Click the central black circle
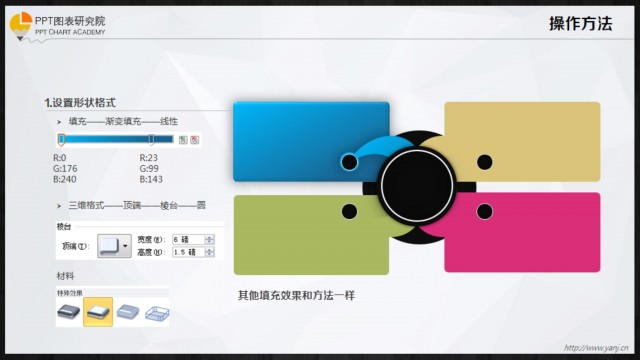The width and height of the screenshot is (640, 360). pyautogui.click(x=417, y=186)
